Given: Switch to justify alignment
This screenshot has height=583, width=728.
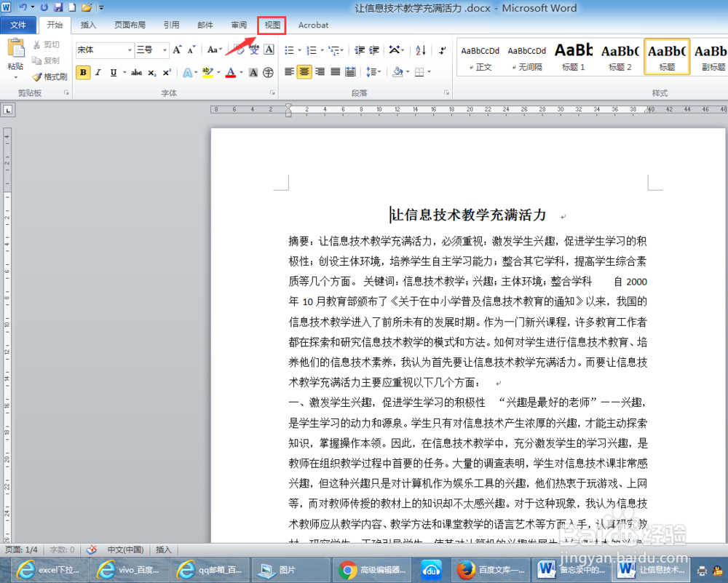Looking at the screenshot, I should tap(336, 72).
